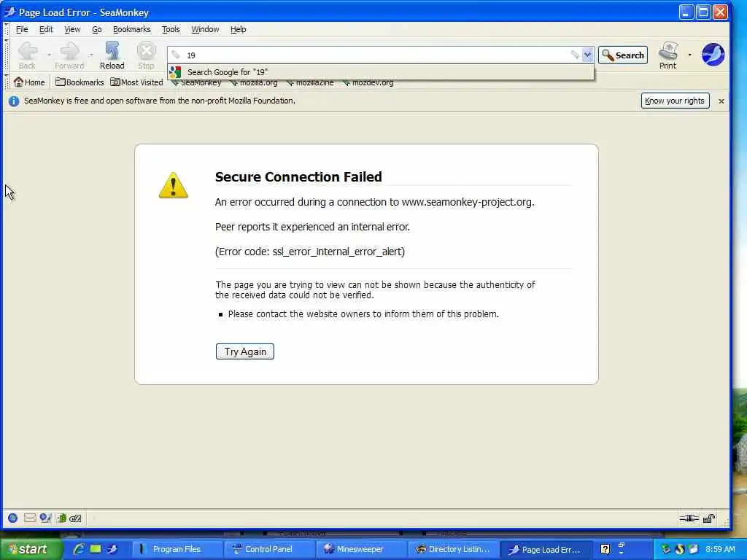Click the Know your rights button
This screenshot has width=747, height=560.
675,101
